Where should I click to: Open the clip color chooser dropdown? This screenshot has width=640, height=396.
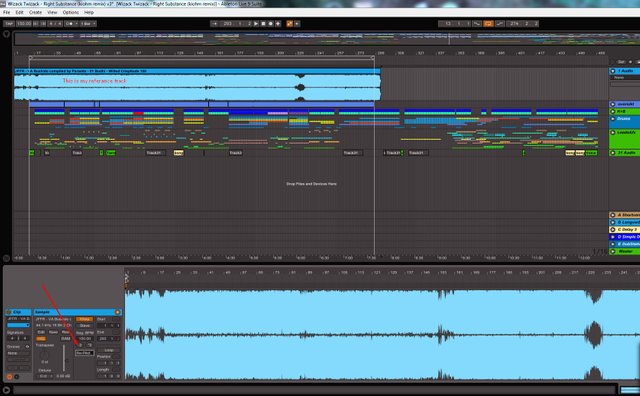tap(18, 325)
